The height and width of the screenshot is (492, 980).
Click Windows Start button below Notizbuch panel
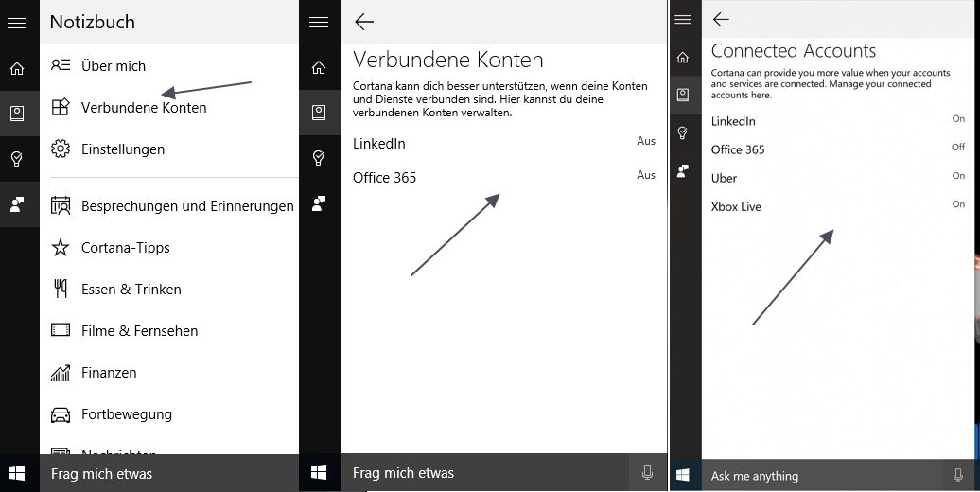pyautogui.click(x=17, y=473)
